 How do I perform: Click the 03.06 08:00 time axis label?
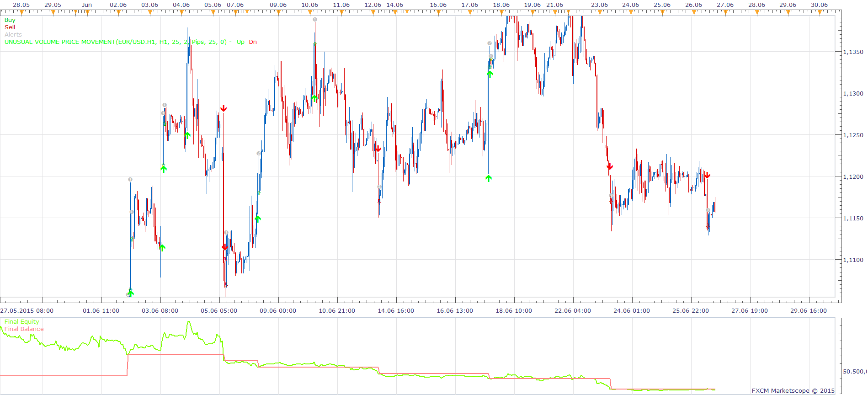coord(160,311)
